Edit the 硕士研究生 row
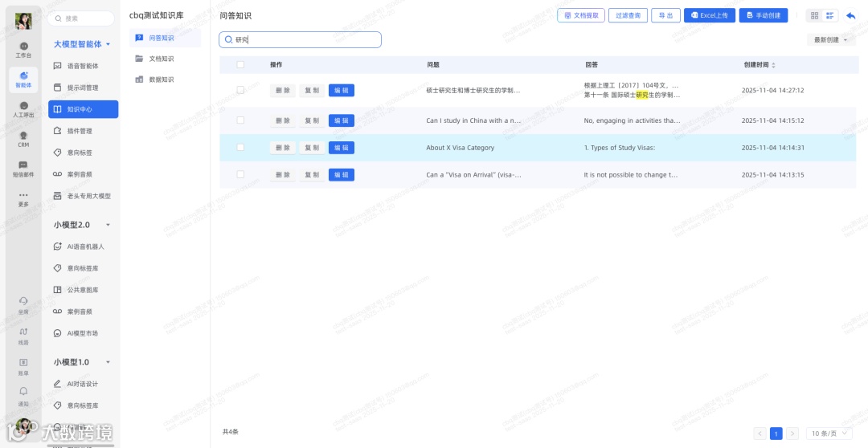Screen dimensions: 868x448 coord(342,90)
